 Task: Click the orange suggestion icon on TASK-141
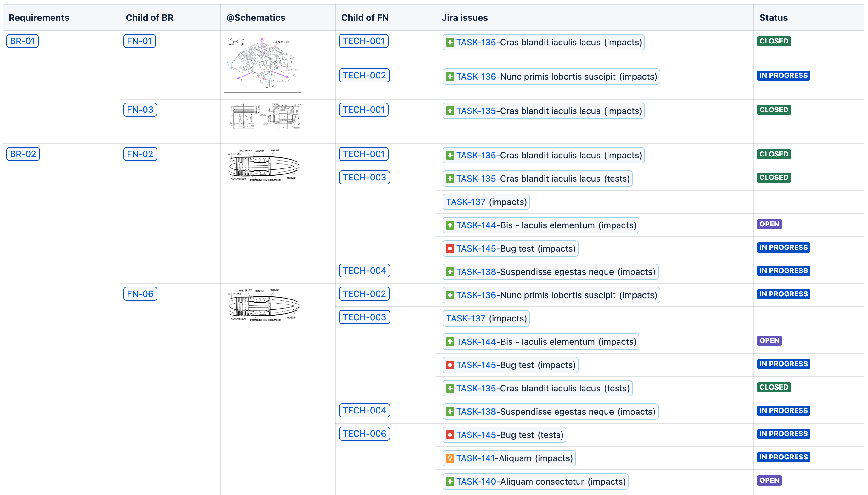(450, 458)
